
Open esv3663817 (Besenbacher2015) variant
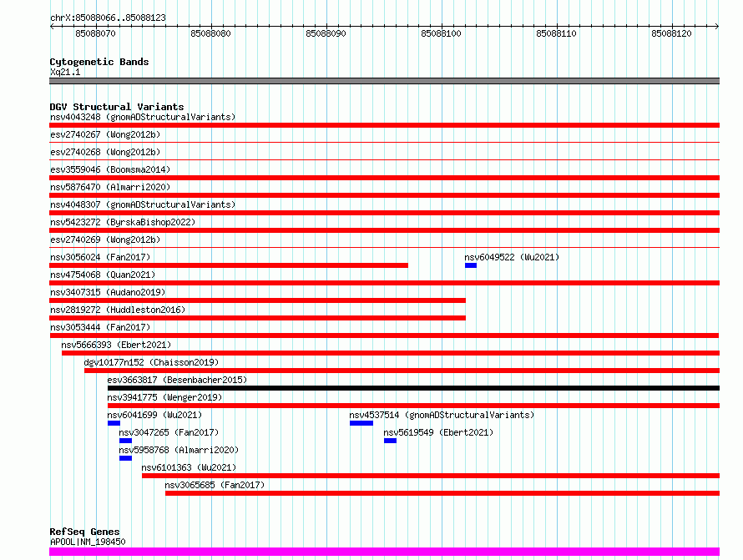click(x=177, y=380)
